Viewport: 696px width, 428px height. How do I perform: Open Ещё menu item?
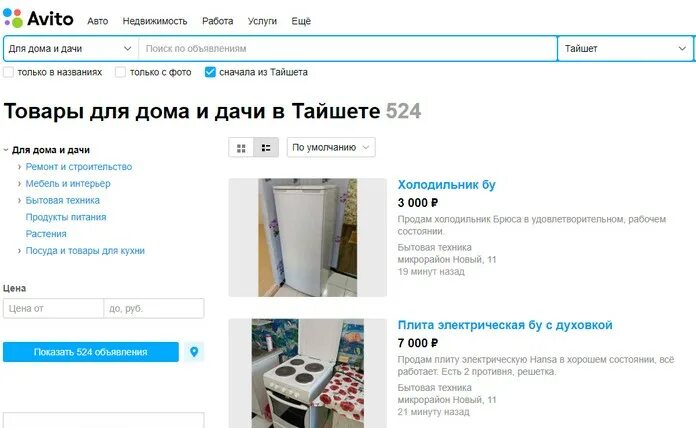[301, 21]
